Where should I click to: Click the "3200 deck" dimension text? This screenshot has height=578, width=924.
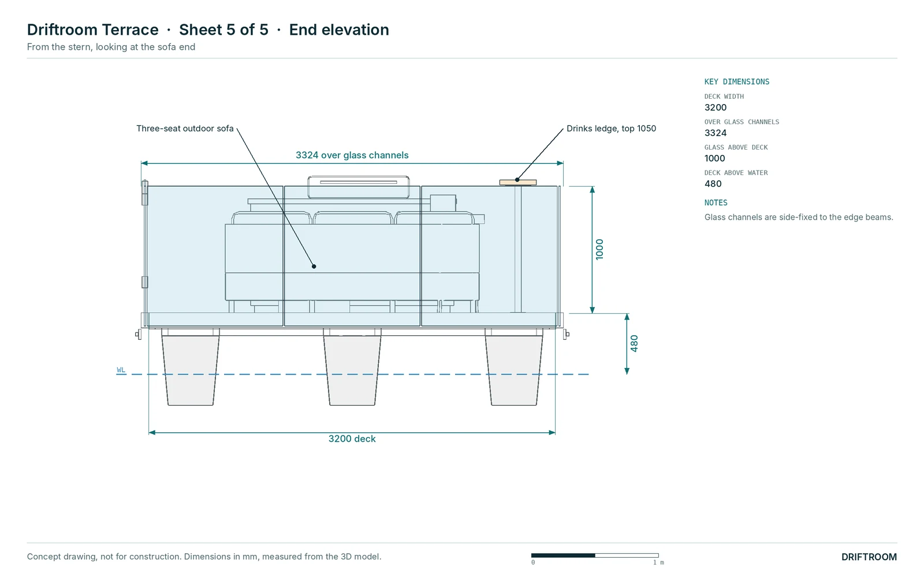click(x=352, y=439)
